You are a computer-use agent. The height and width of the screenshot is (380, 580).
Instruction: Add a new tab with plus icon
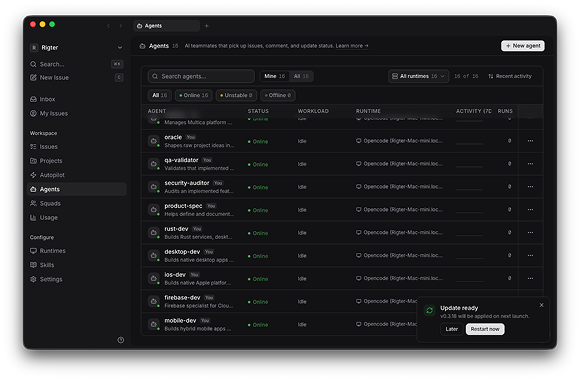207,26
